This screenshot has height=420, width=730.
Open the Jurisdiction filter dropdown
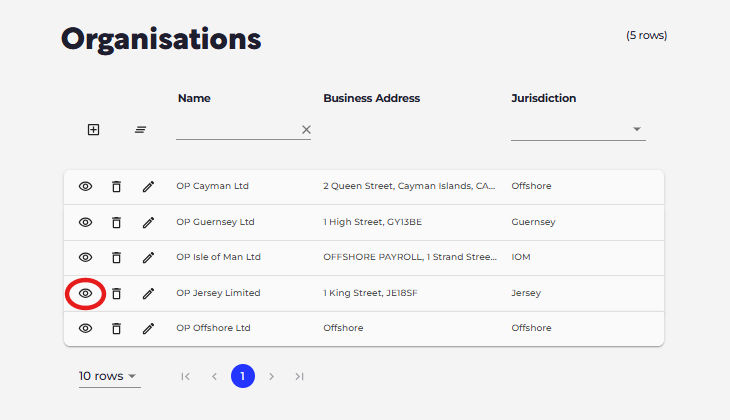(x=578, y=129)
